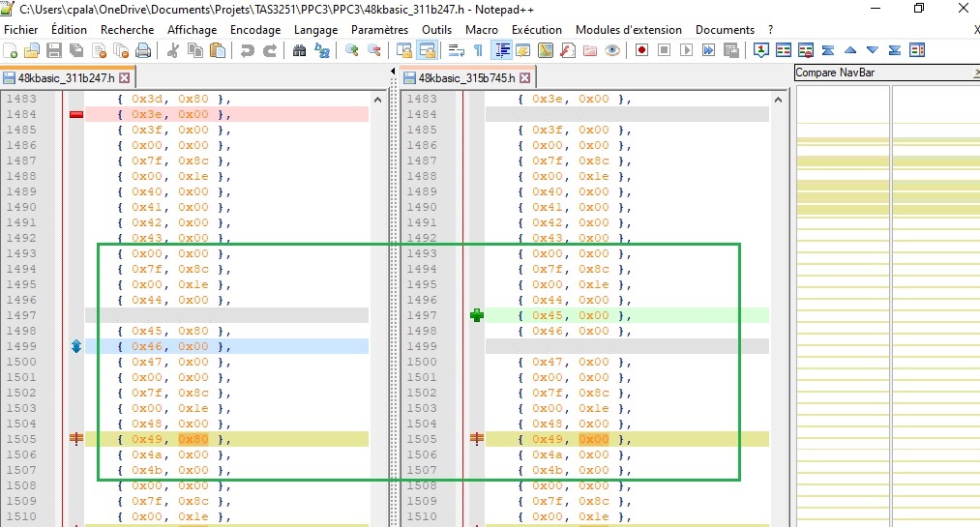
Task: Open Find with the binoculars icon
Action: click(299, 50)
